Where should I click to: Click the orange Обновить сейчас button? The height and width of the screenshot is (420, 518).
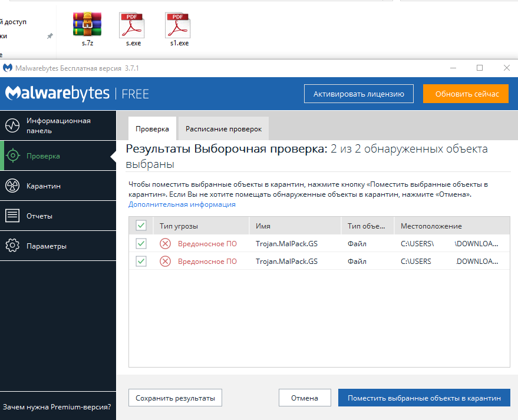pyautogui.click(x=466, y=94)
